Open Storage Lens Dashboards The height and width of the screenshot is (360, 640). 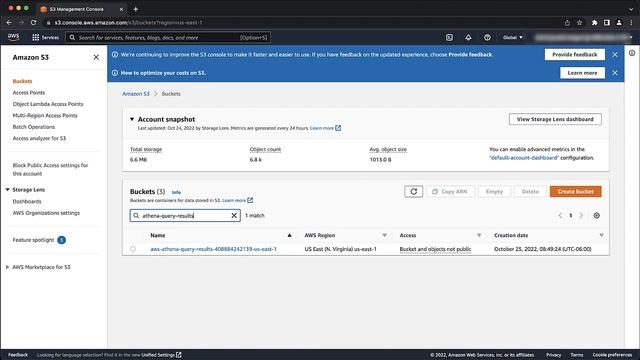click(x=27, y=202)
